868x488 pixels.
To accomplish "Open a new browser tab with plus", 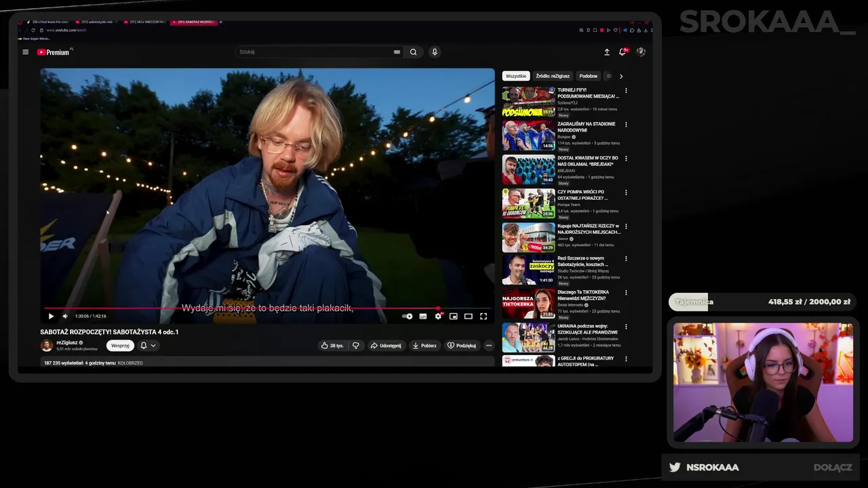I will click(221, 22).
